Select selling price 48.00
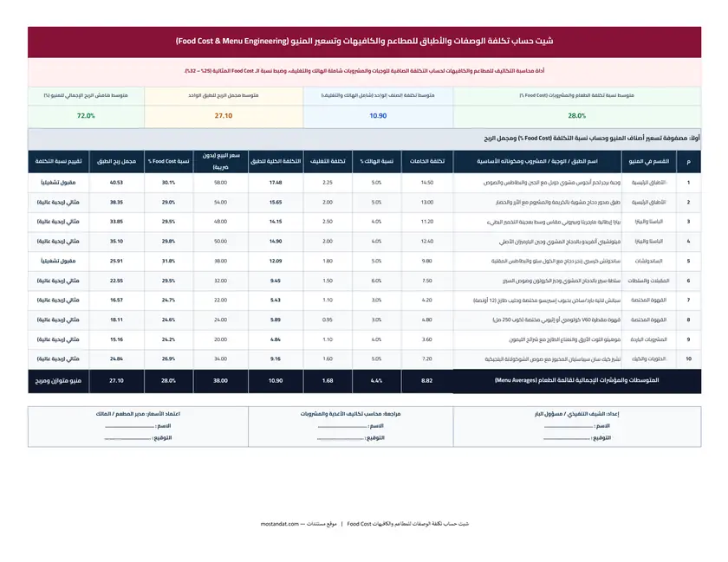Viewport: 728px width, 562px height. click(x=220, y=222)
